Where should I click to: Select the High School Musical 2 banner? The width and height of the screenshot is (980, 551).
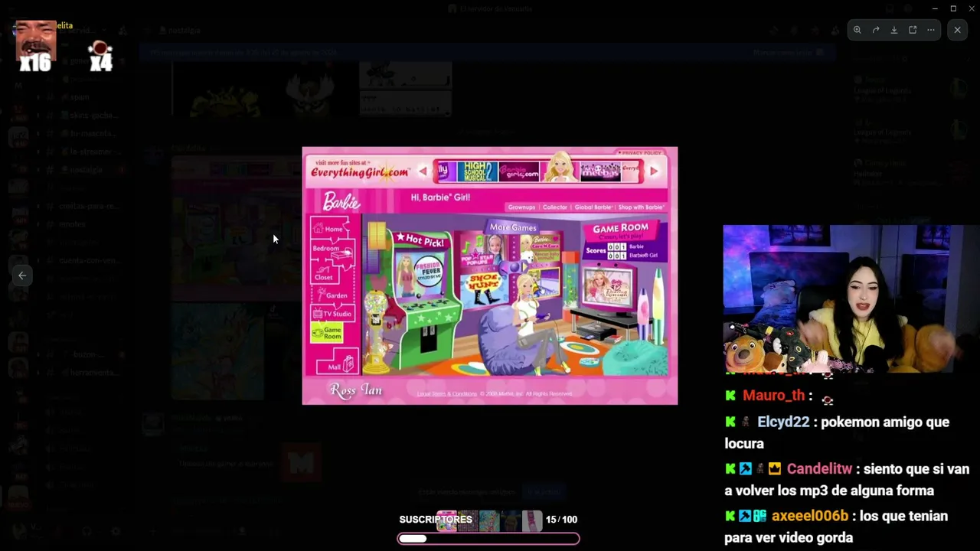(x=478, y=171)
